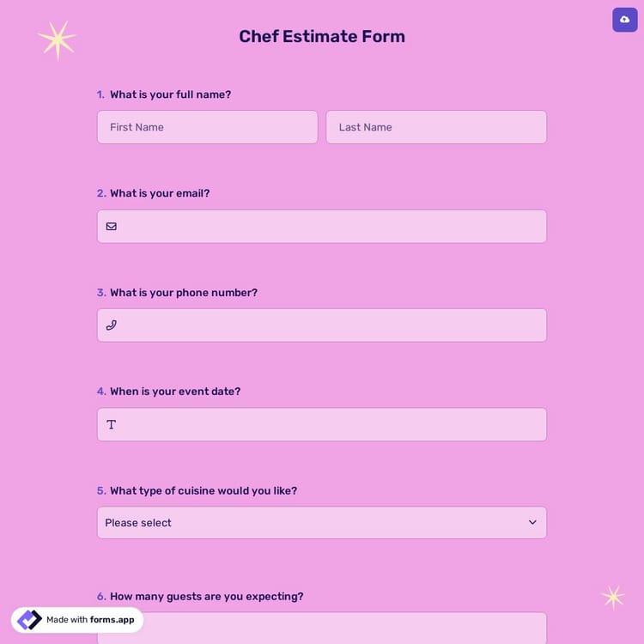Image resolution: width=644 pixels, height=644 pixels.
Task: Click the "What is your phone number?" label
Action: point(183,293)
